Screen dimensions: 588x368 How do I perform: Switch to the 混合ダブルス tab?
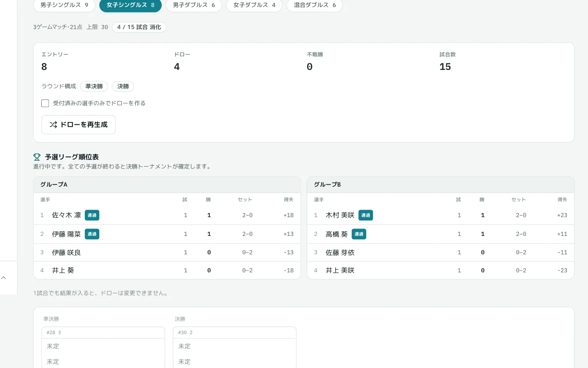(315, 5)
